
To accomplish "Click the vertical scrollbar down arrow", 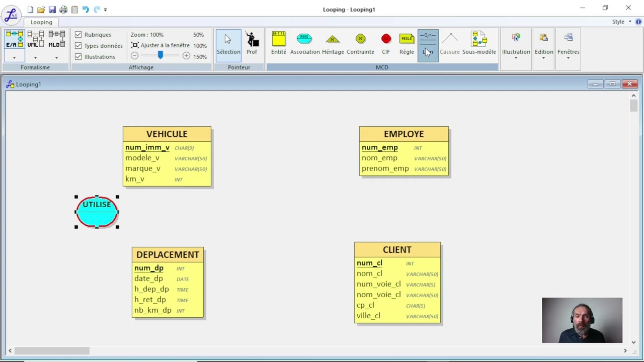I will [x=633, y=342].
